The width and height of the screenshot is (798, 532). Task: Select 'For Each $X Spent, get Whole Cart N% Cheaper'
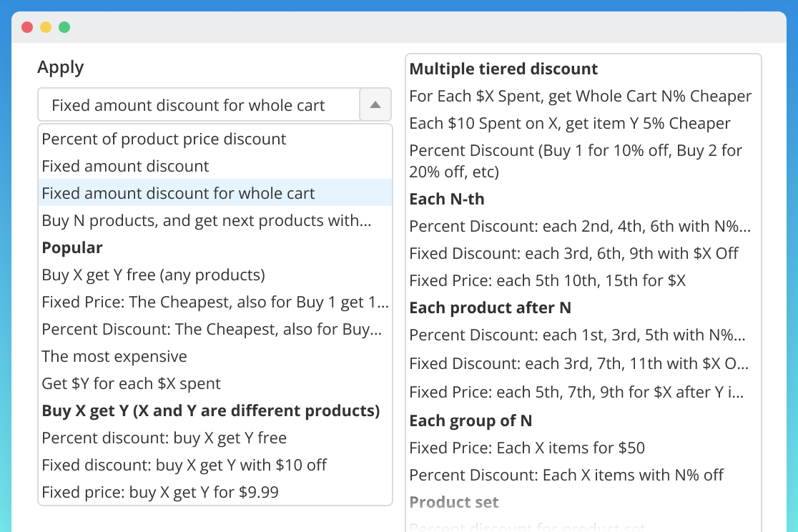click(580, 97)
